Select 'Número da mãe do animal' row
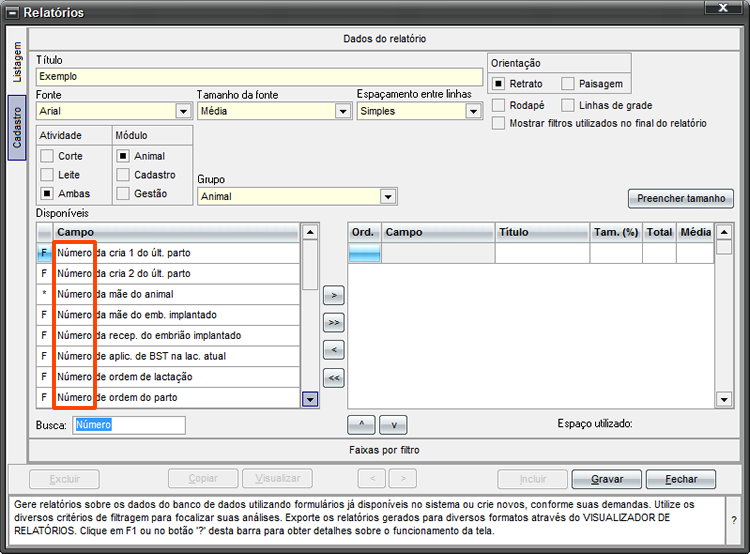 (x=168, y=294)
